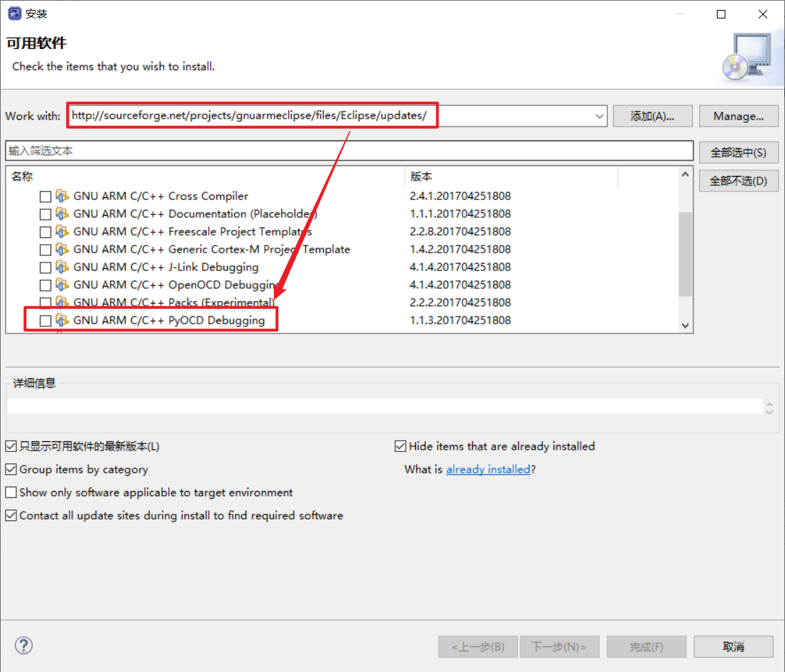Enable Show only software applicable to target environment

11,492
